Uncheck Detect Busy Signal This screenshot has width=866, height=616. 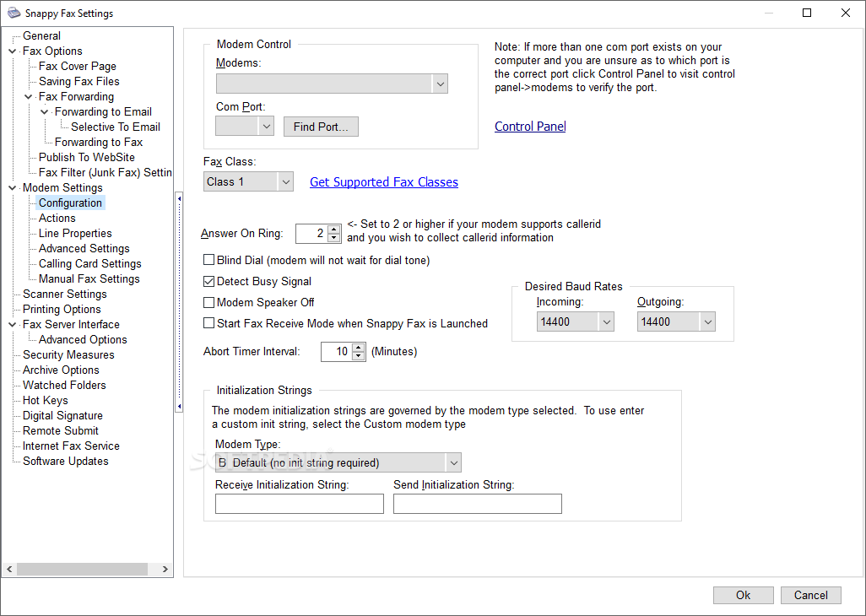tap(208, 282)
